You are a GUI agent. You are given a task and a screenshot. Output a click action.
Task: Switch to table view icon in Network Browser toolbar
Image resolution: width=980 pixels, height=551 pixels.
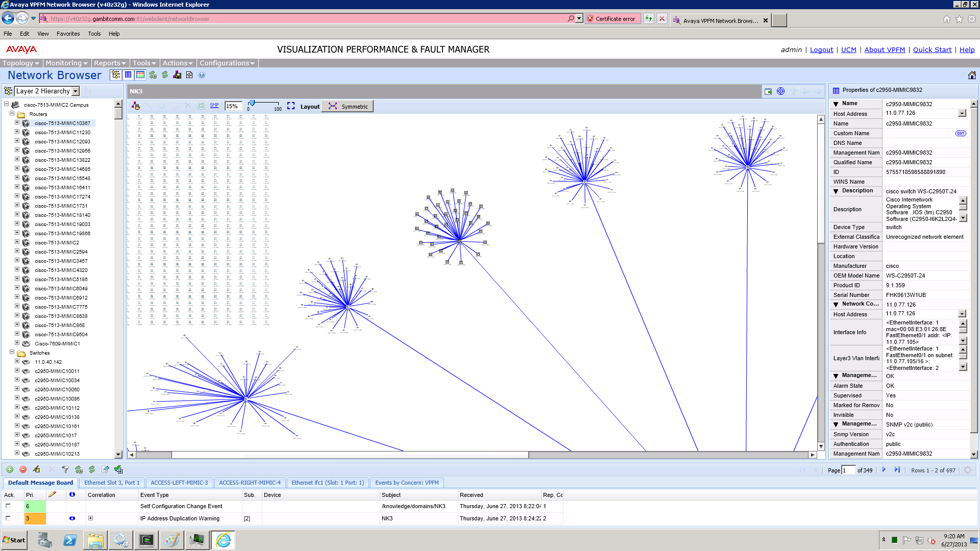pyautogui.click(x=128, y=75)
